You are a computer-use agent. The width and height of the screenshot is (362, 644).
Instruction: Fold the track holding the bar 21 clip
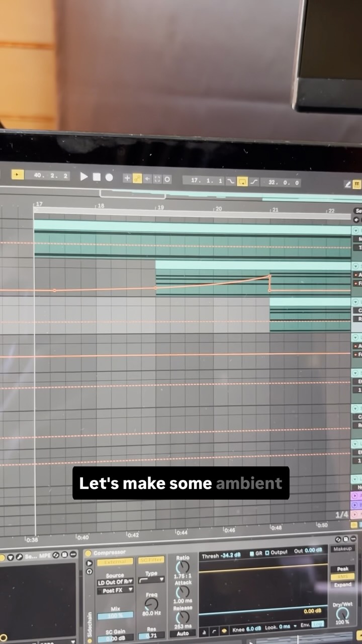pyautogui.click(x=356, y=301)
